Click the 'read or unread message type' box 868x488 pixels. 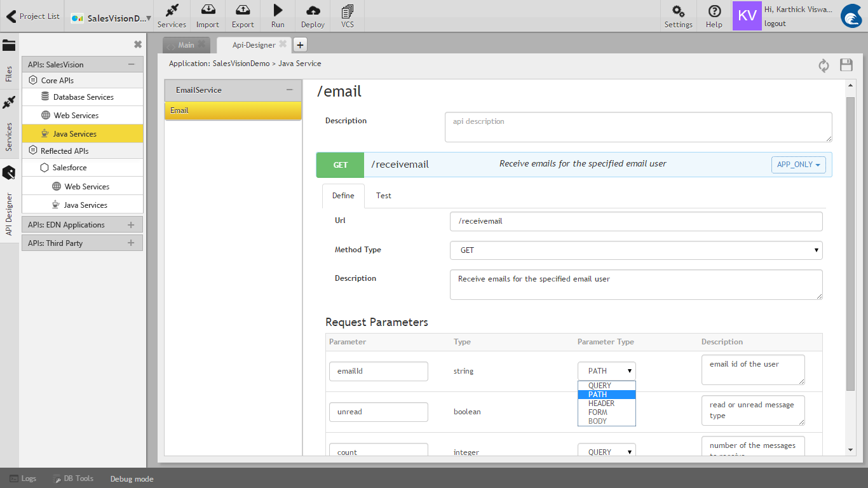coord(753,410)
